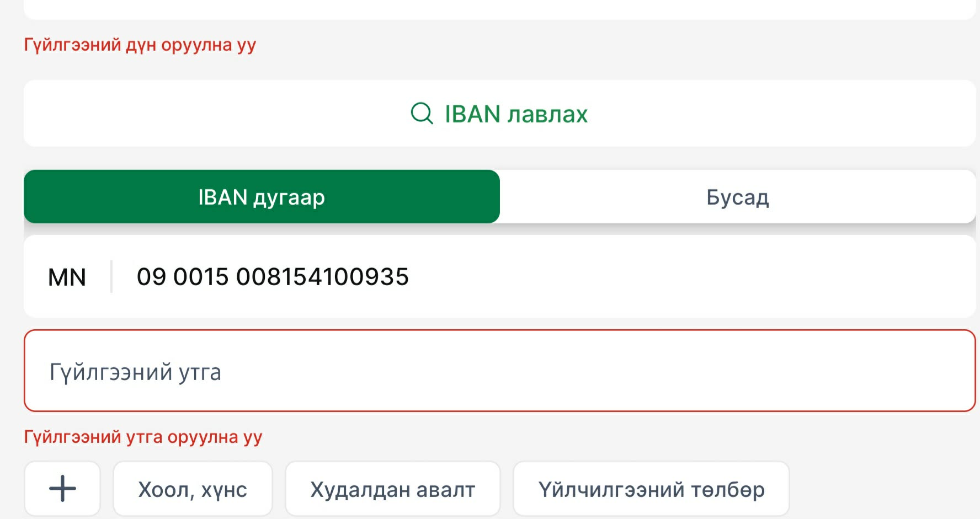Click the red Гүйлгээний дүн оруулна уу error
This screenshot has width=980, height=519.
(140, 45)
